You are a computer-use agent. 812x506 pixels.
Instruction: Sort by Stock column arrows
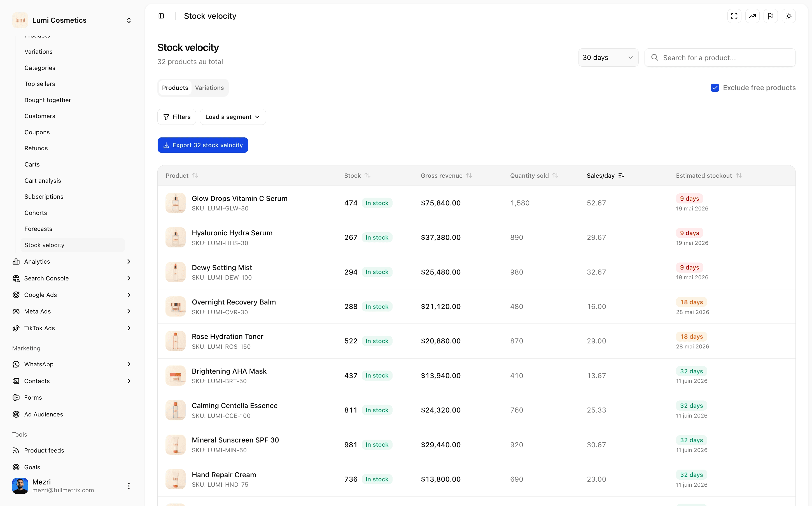point(368,176)
